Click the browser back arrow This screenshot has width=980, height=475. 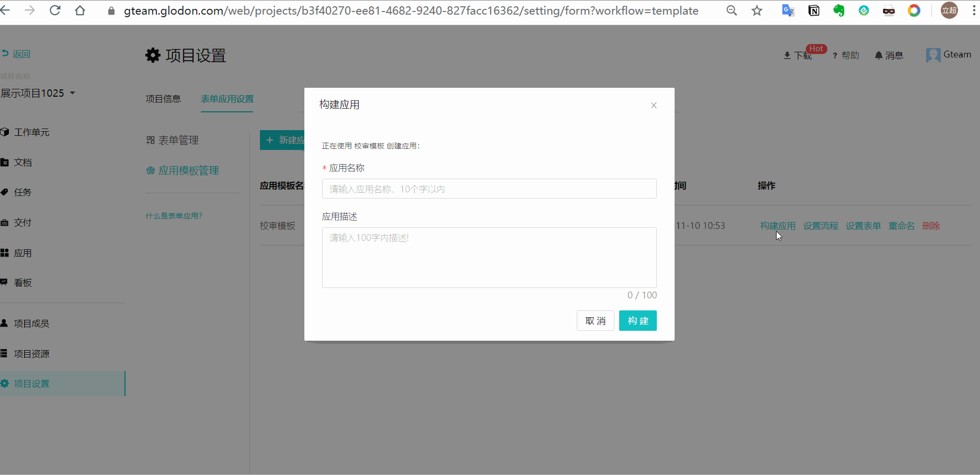5,10
